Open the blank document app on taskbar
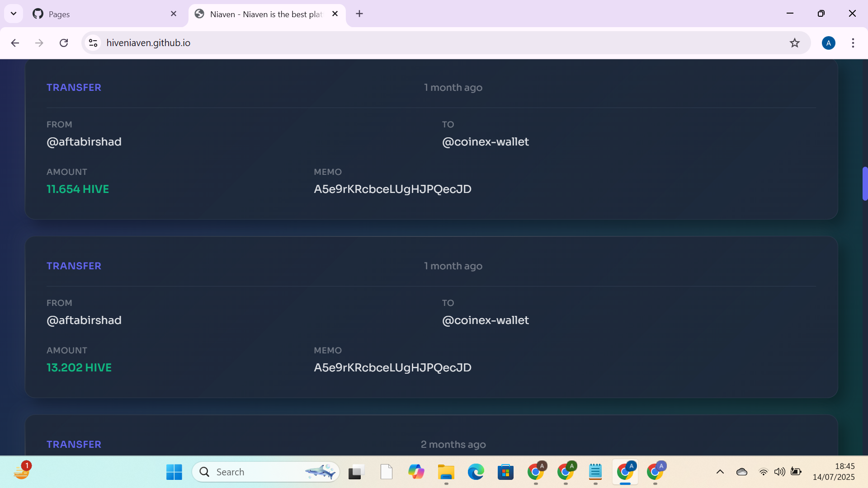868x488 pixels. [387, 472]
